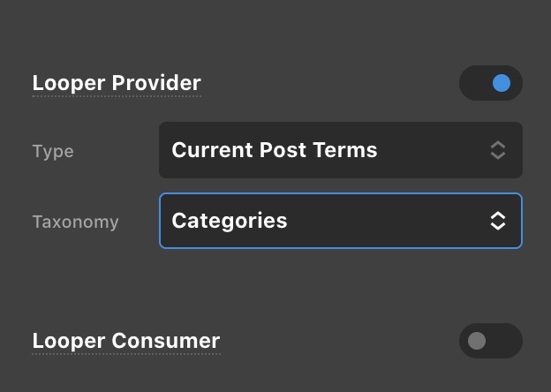Select the 'Current Post Terms' value text

(x=274, y=150)
